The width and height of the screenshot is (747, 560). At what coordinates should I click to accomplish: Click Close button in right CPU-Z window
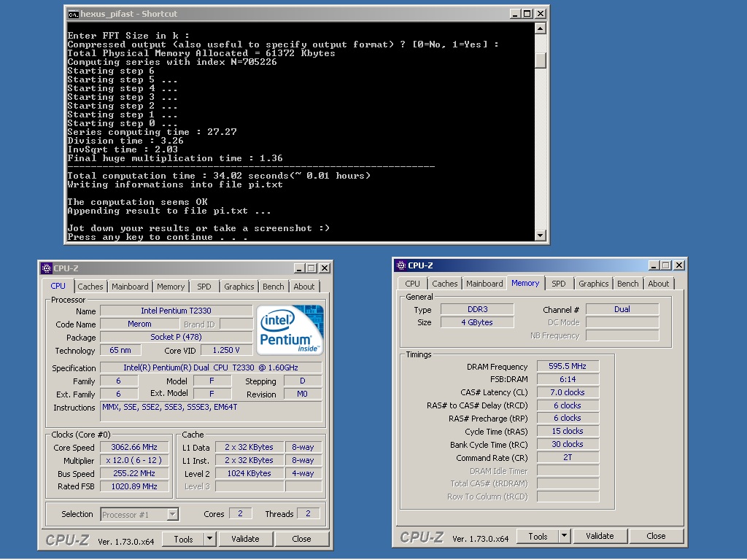click(656, 536)
